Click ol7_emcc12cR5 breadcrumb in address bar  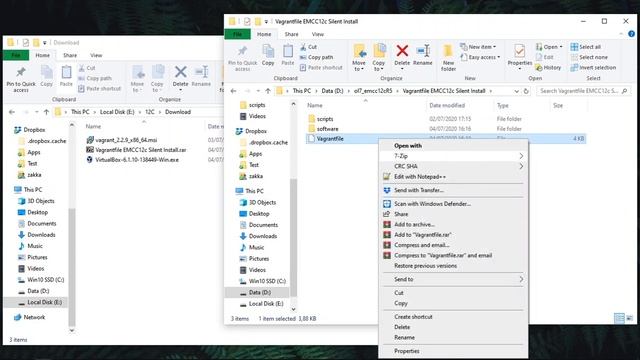tap(373, 91)
